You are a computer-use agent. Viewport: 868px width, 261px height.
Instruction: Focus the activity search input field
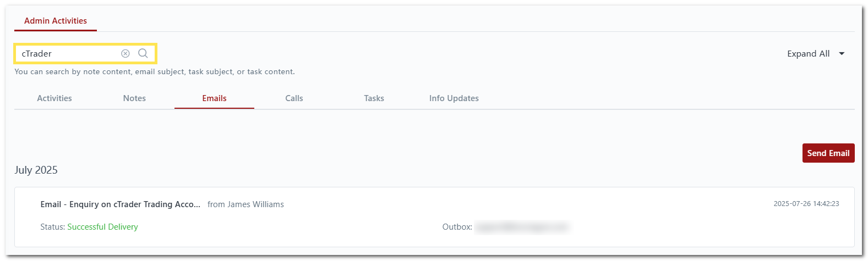point(69,53)
